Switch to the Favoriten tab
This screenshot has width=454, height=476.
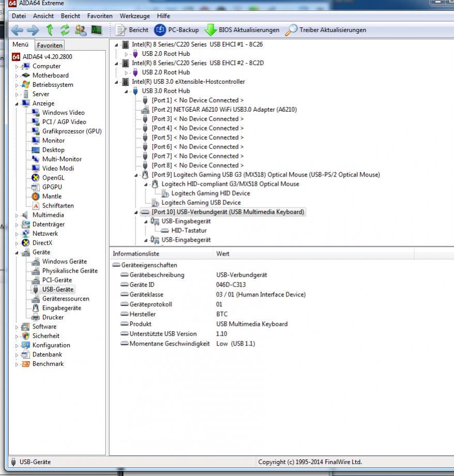pyautogui.click(x=50, y=45)
